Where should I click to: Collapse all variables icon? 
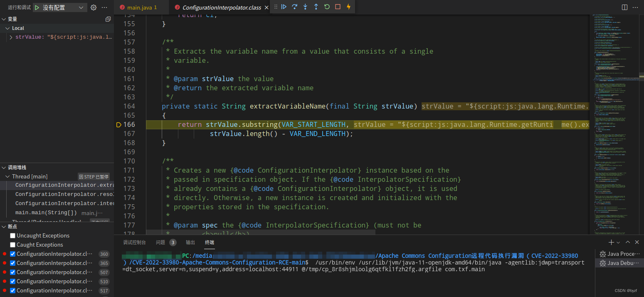(108, 19)
